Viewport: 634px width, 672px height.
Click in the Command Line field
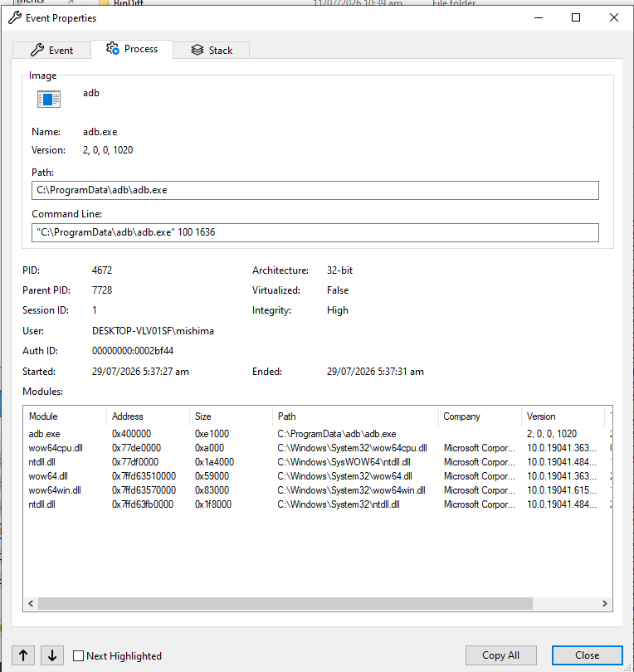pos(315,232)
